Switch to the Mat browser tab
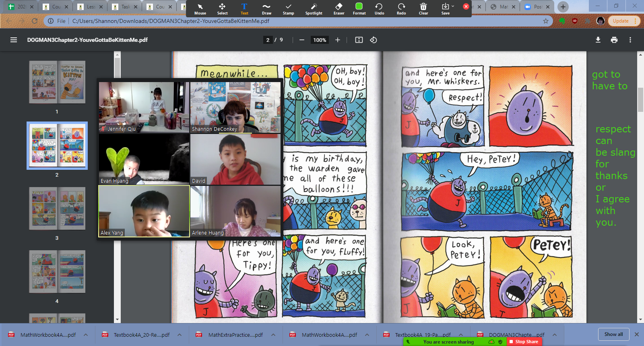644x346 pixels. 503,7
